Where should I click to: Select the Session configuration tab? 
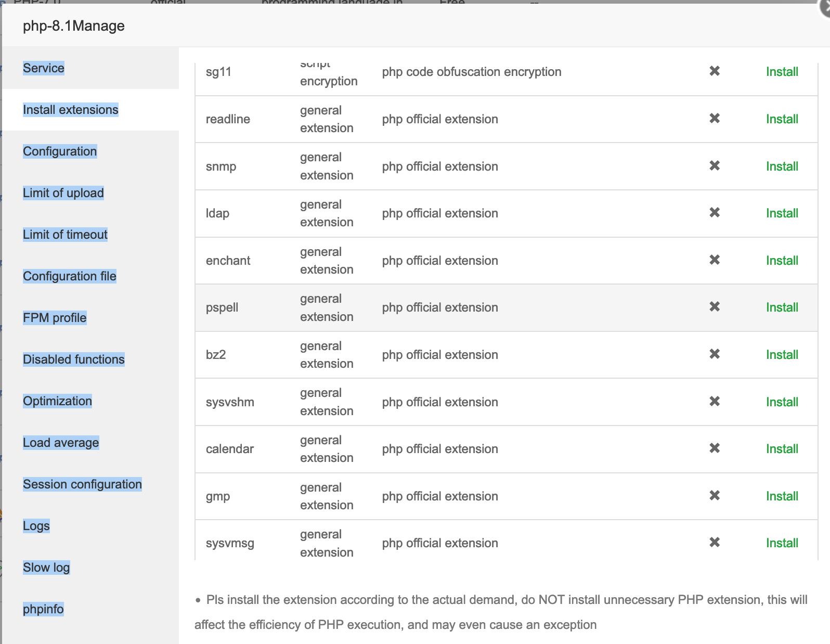[82, 484]
